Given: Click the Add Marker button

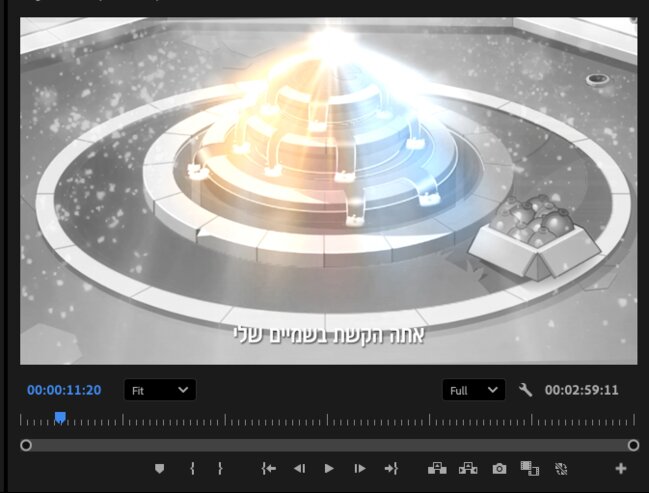Looking at the screenshot, I should click(159, 469).
